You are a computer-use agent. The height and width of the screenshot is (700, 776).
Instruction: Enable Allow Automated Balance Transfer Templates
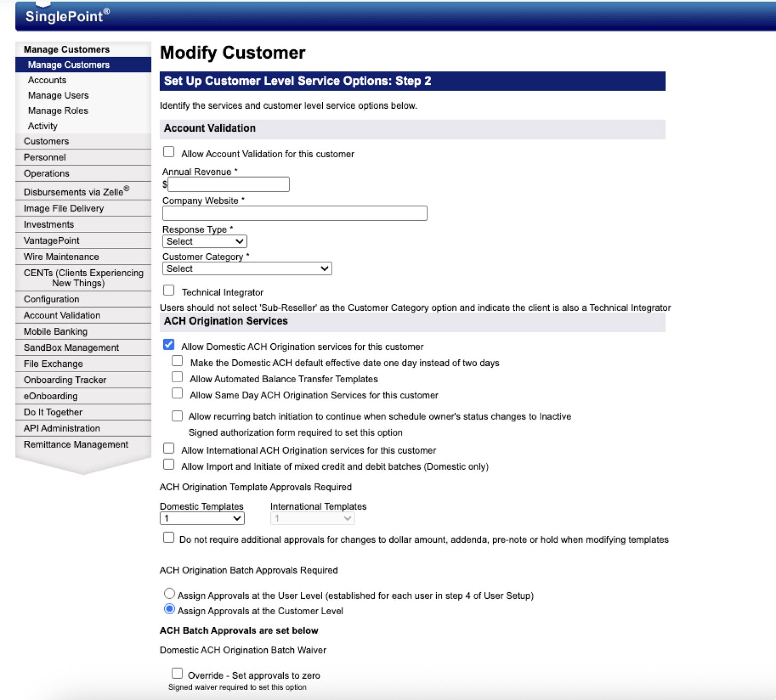tap(178, 377)
